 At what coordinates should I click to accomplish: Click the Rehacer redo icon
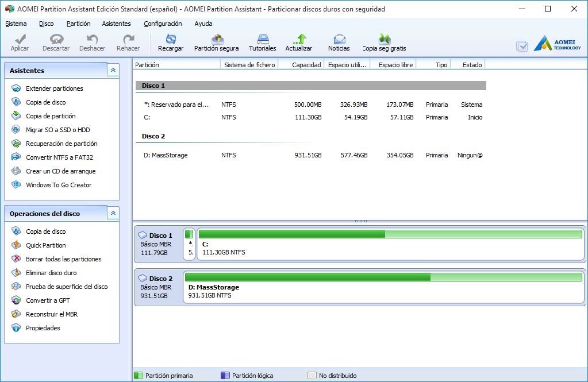[128, 39]
